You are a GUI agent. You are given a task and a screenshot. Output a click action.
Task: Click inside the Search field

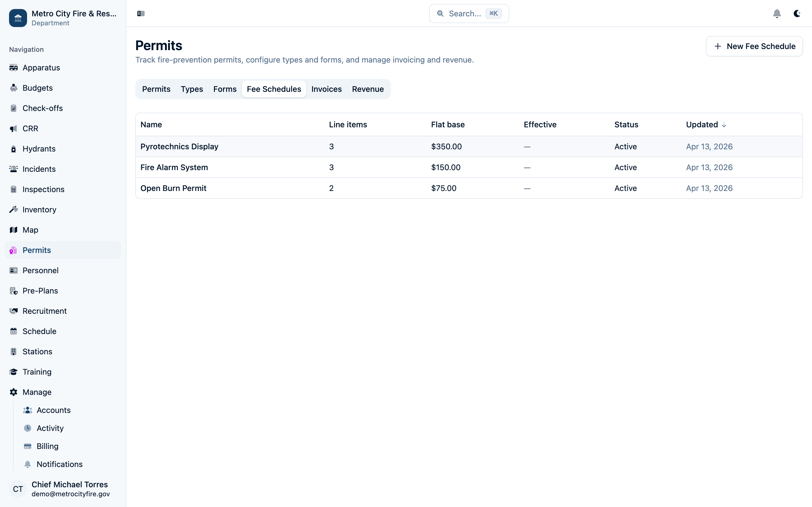click(468, 14)
